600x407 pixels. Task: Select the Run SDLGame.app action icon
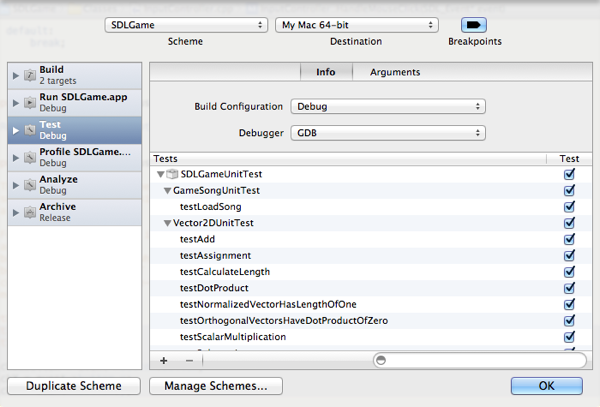(30, 102)
